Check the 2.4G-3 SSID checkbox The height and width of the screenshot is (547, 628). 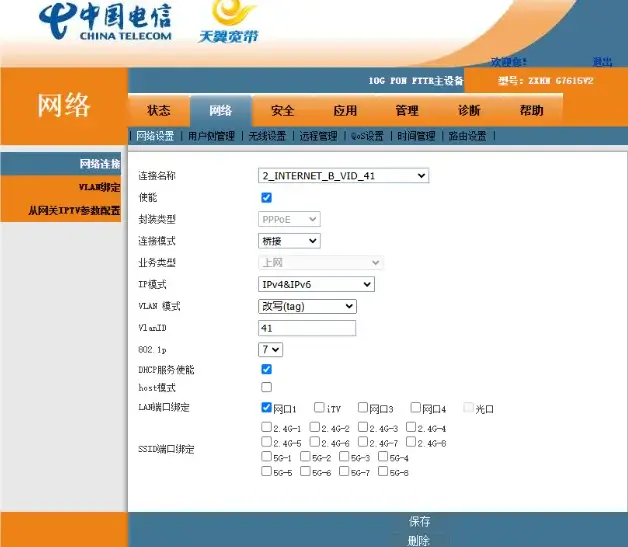tap(363, 427)
